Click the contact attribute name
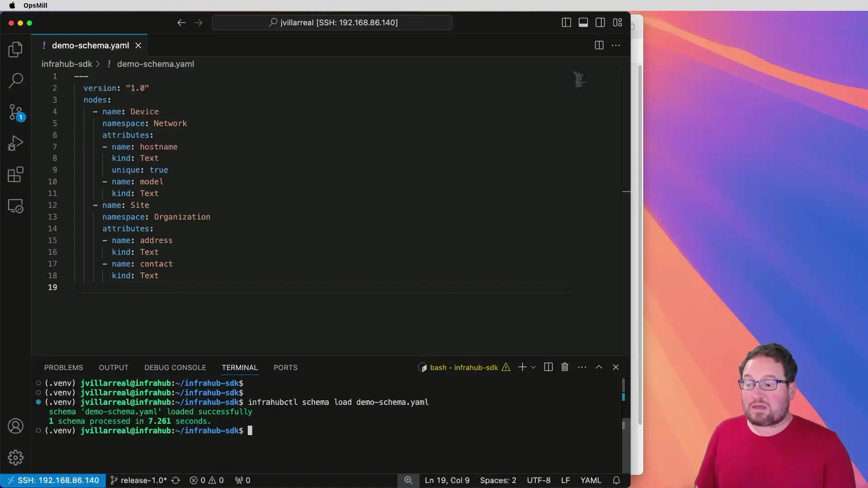Viewport: 868px width, 488px height. tap(156, 264)
